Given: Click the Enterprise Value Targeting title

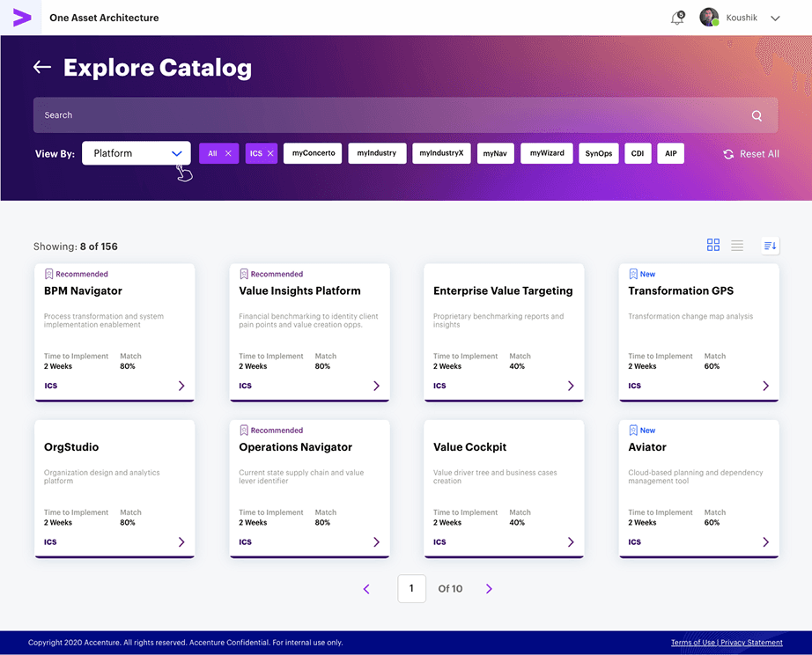Looking at the screenshot, I should tap(503, 291).
